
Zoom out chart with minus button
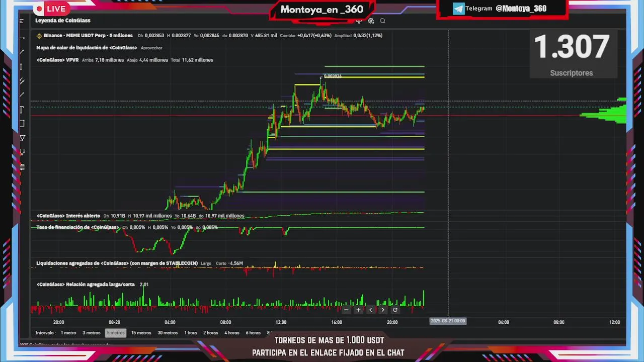pyautogui.click(x=346, y=310)
